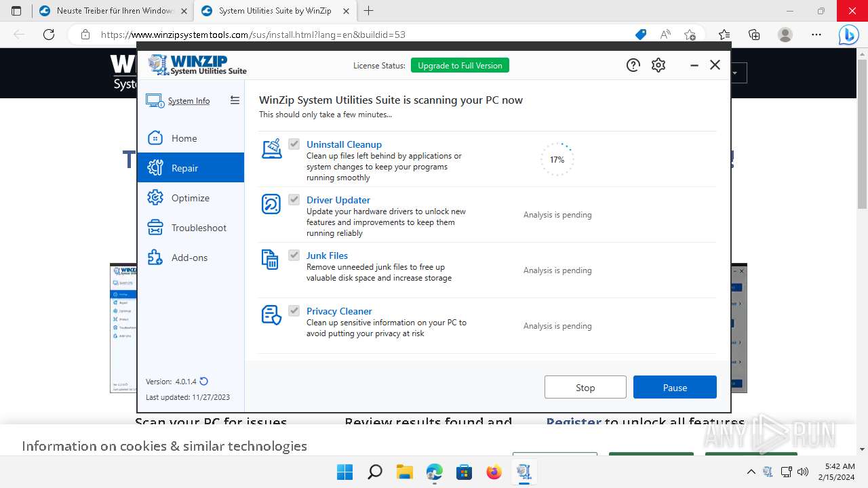
Task: Show hidden system tray icons chevron
Action: tap(751, 472)
